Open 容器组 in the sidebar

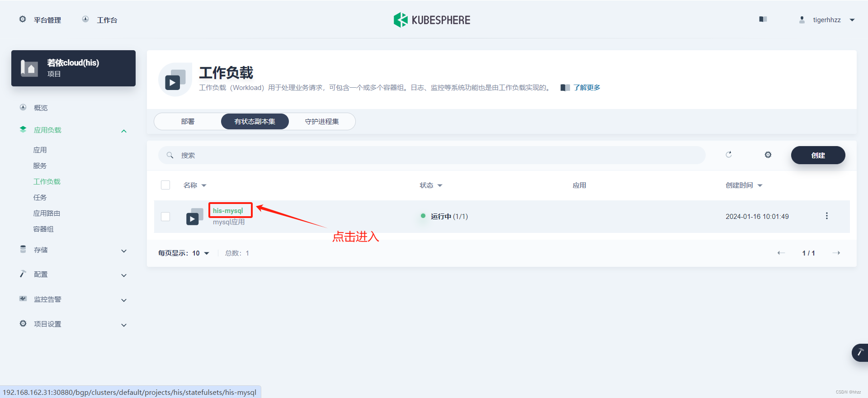[x=43, y=229]
